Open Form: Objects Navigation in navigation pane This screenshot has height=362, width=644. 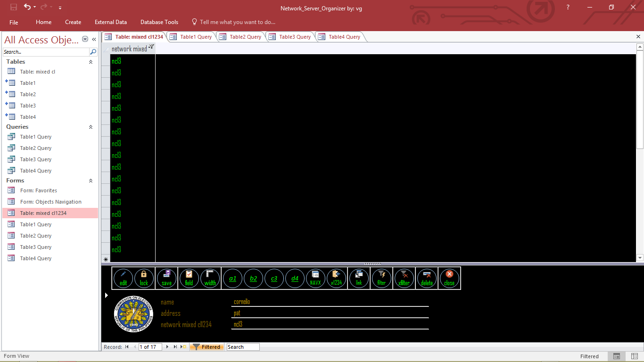[x=50, y=202]
